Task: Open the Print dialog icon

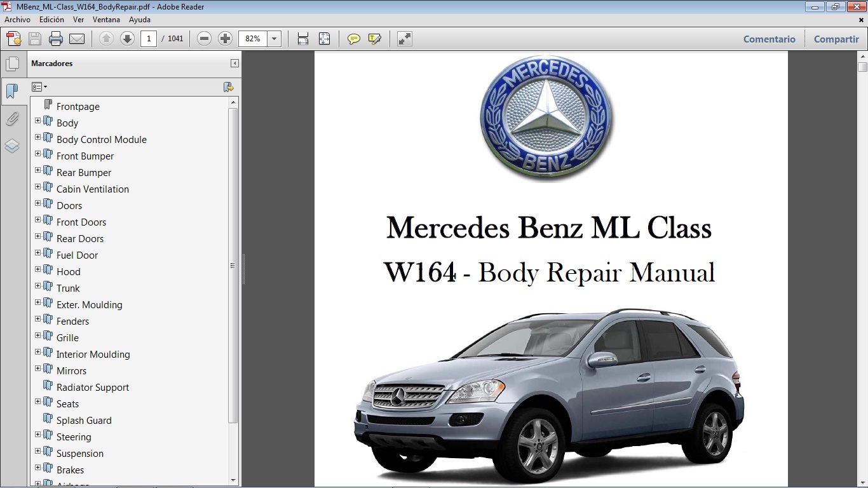Action: (56, 39)
